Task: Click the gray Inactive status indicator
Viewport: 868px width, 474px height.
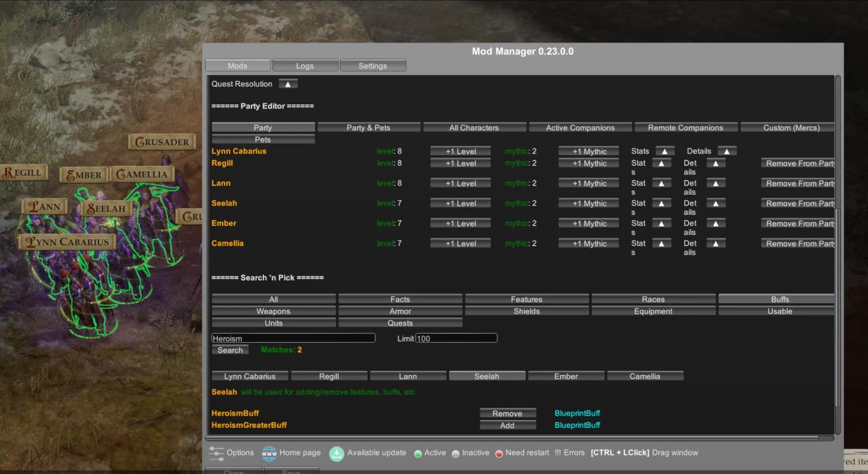Action: (455, 454)
